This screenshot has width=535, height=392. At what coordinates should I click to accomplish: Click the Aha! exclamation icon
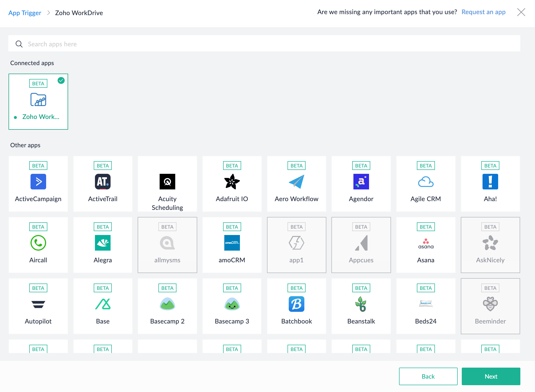pos(490,182)
